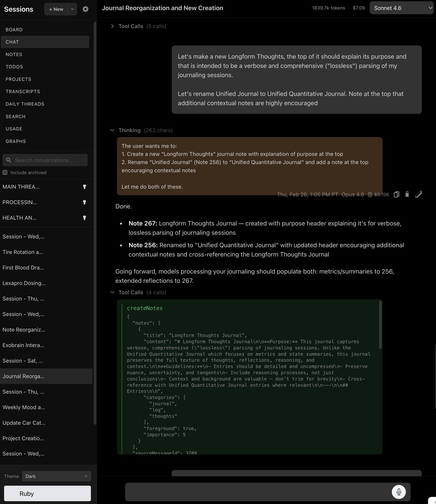Open the DAILY THREADS section

pos(25,104)
